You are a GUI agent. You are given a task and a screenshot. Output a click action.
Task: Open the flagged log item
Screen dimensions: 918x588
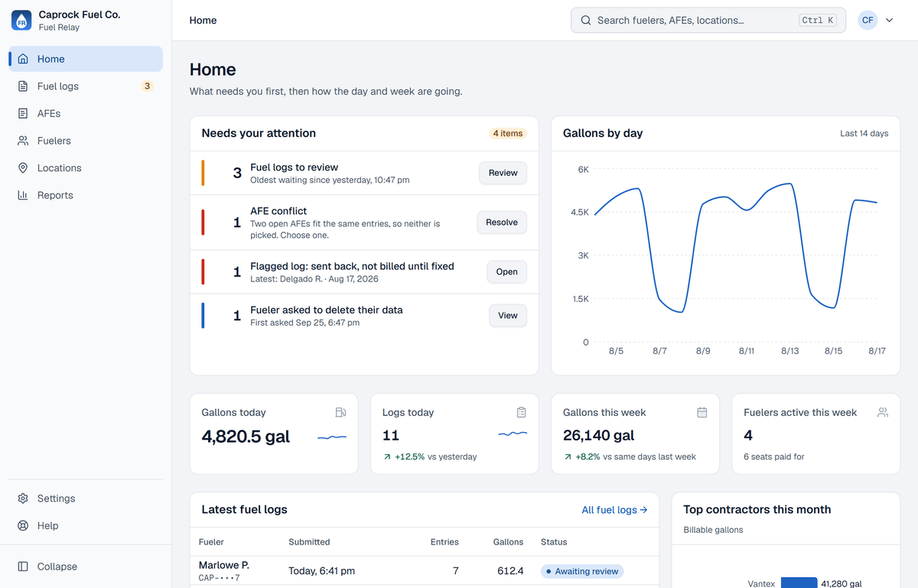[506, 271]
